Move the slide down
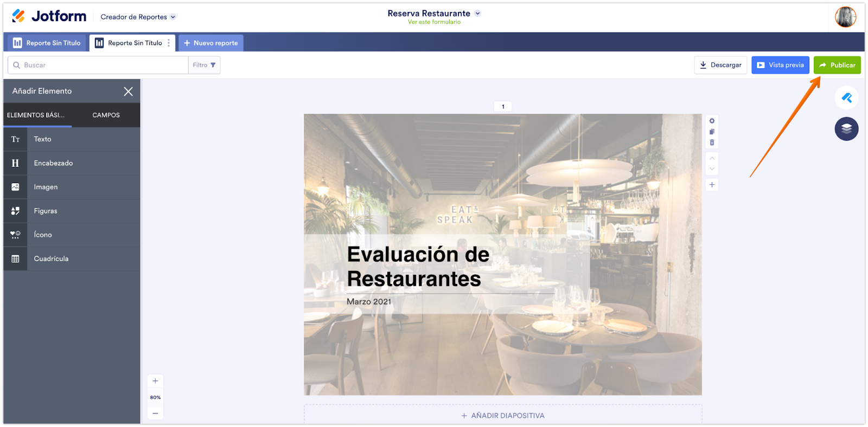This screenshot has width=868, height=427. [712, 169]
